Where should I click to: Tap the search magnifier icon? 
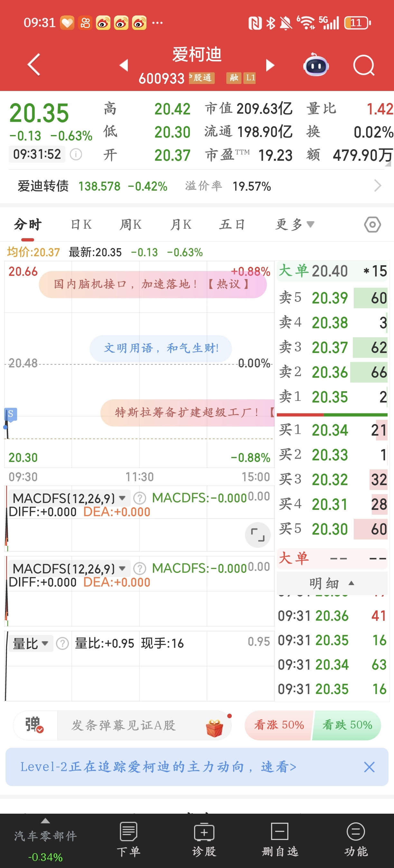364,65
